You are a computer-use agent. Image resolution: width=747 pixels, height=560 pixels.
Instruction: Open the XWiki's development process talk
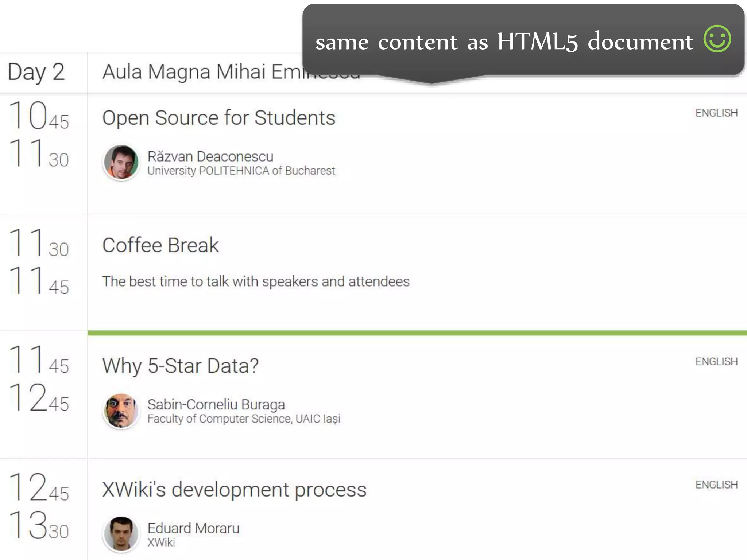coord(234,489)
